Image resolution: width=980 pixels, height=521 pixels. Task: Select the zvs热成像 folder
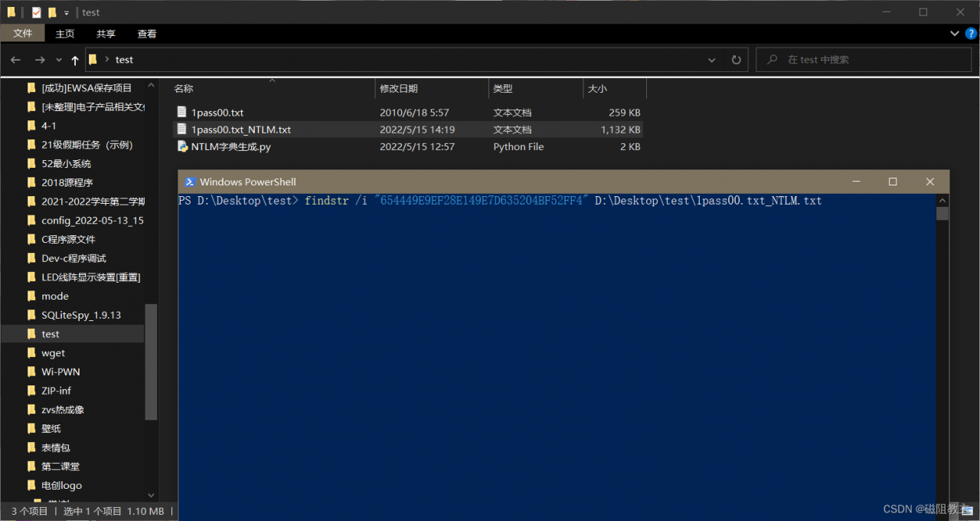63,409
